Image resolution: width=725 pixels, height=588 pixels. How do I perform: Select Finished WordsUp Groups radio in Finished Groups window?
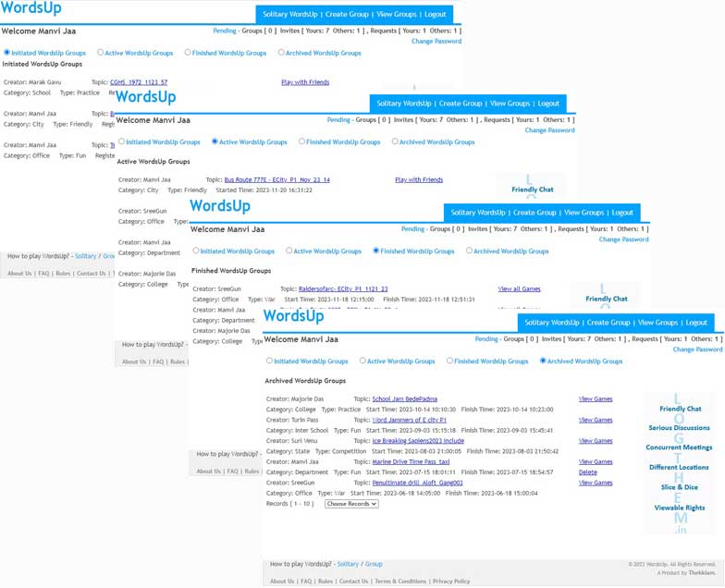coord(375,251)
